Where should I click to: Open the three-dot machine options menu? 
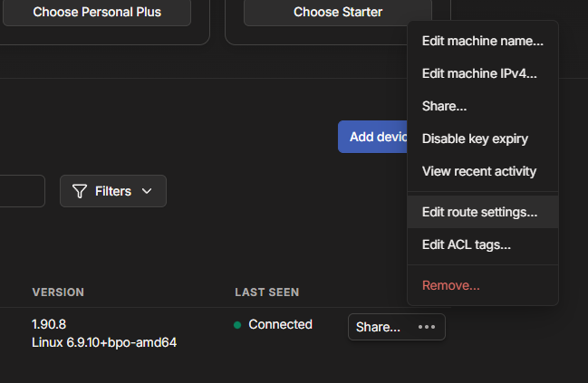426,327
